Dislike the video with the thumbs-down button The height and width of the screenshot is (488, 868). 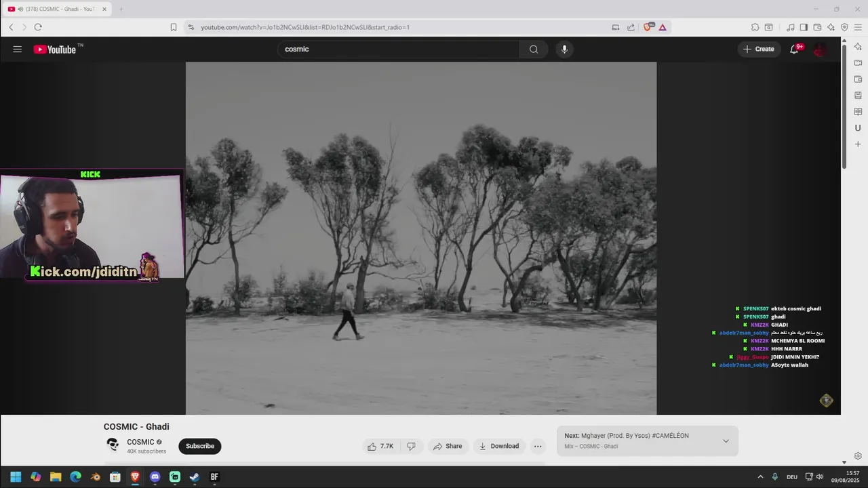tap(411, 446)
